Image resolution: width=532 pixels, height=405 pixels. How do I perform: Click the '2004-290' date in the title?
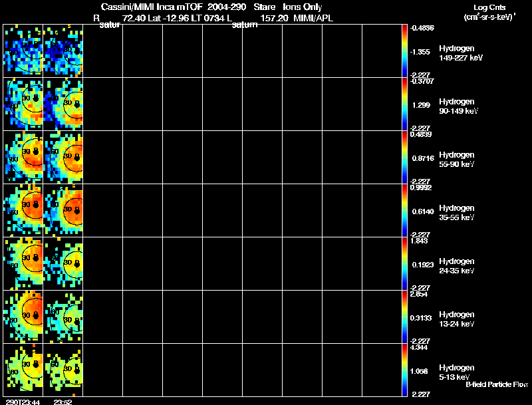[x=227, y=7]
